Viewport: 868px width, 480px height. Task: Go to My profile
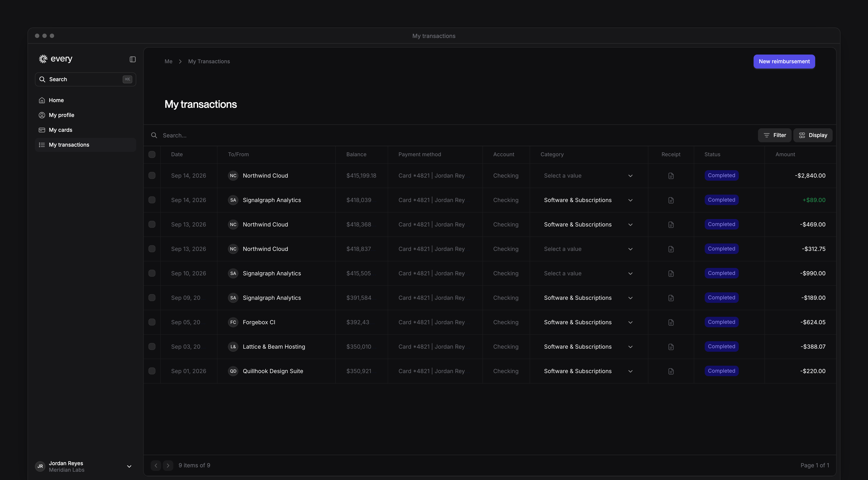(86, 115)
